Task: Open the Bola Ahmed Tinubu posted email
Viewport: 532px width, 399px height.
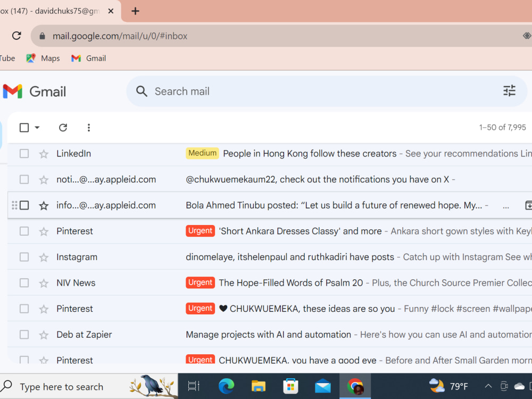Action: 334,205
